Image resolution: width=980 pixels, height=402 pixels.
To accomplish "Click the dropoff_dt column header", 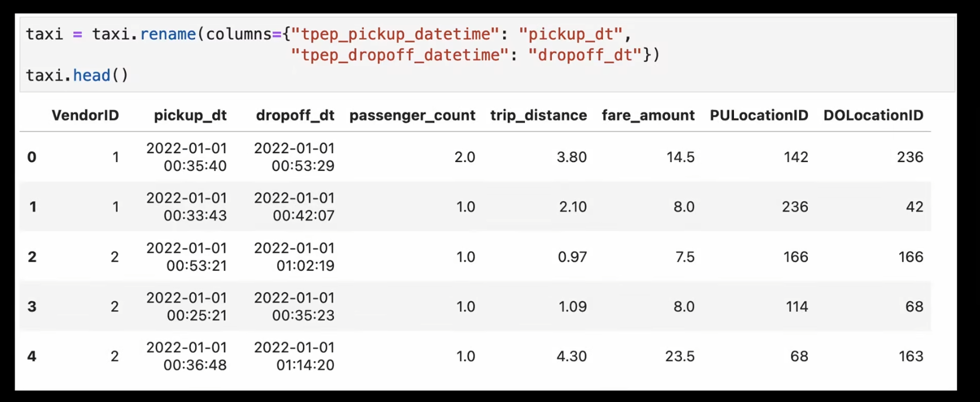I will click(295, 115).
